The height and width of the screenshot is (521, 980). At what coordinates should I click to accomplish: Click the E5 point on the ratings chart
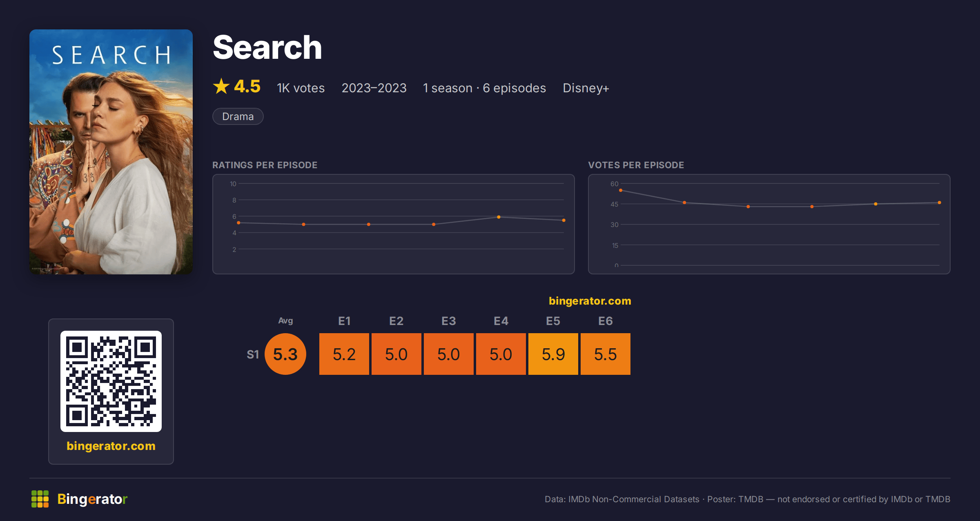499,217
